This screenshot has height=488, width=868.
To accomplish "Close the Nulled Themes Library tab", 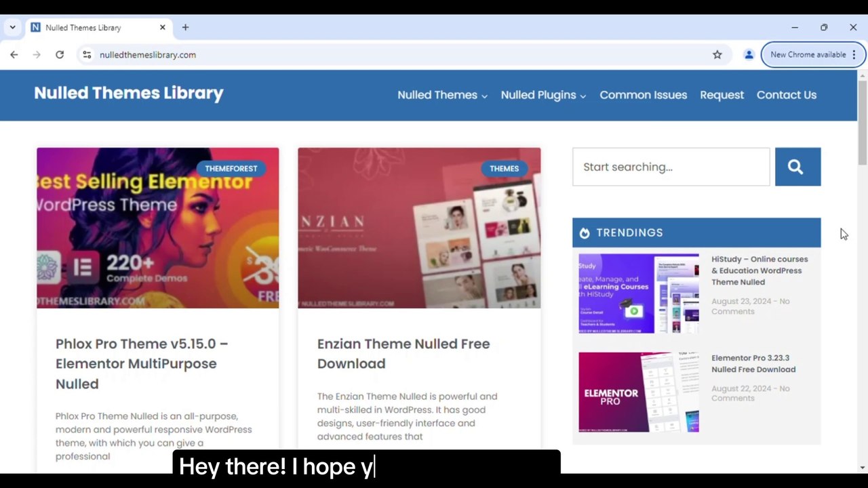I will click(x=163, y=28).
